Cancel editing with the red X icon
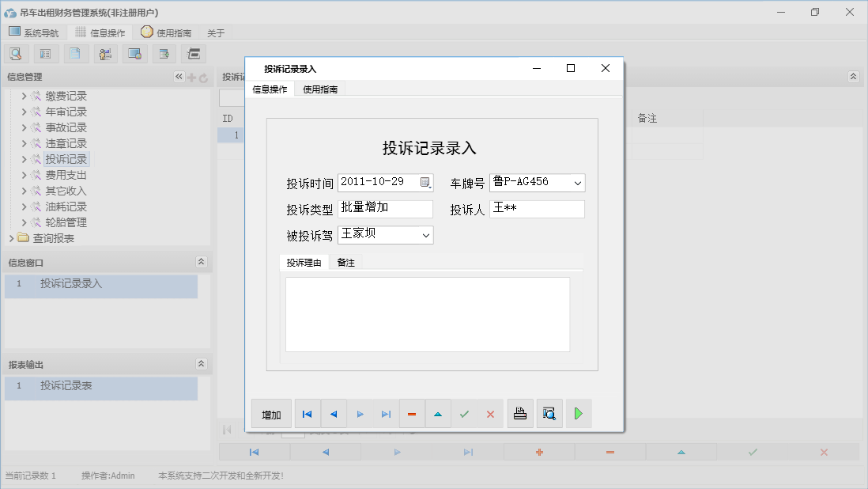The height and width of the screenshot is (489, 868). click(491, 413)
